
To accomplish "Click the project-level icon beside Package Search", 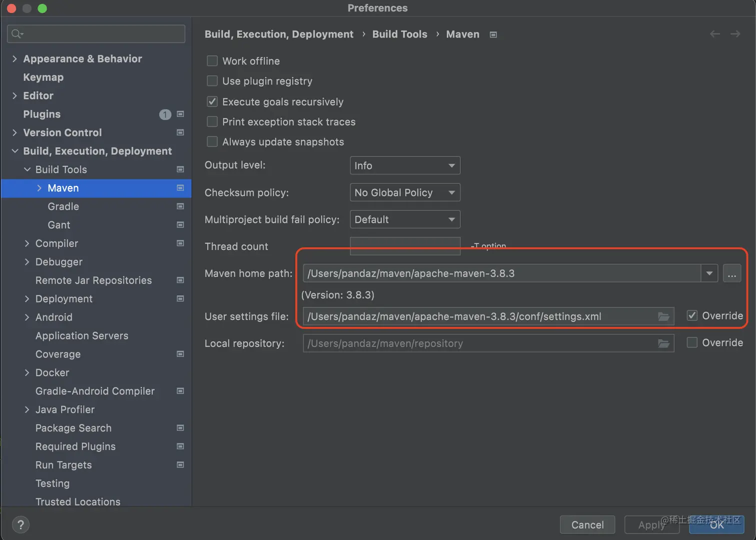I will 180,428.
